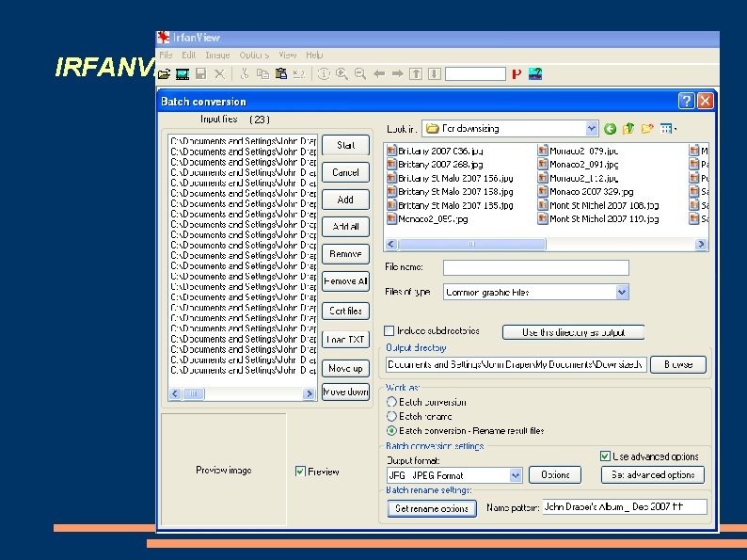Toggle the Preview checkbox

pos(300,472)
